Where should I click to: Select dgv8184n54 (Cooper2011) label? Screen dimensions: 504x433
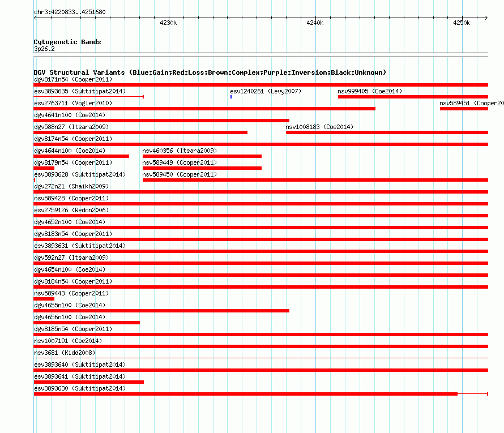[73, 281]
